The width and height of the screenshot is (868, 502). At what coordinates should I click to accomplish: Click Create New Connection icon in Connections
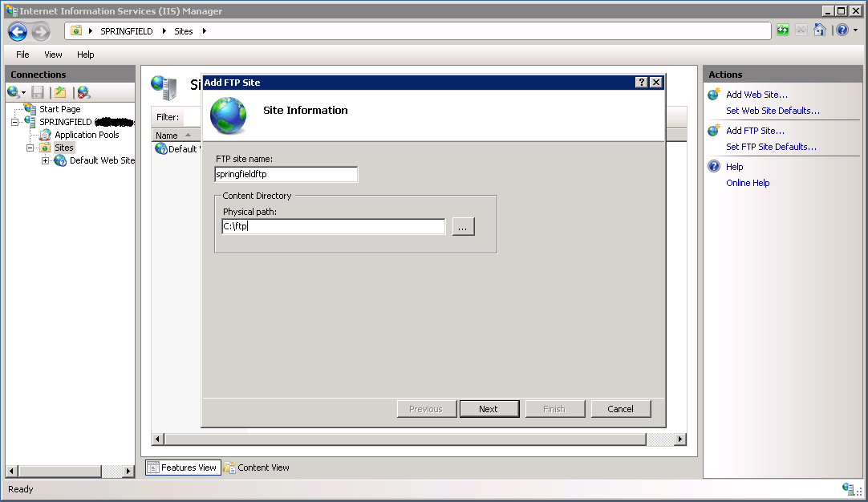pos(14,92)
